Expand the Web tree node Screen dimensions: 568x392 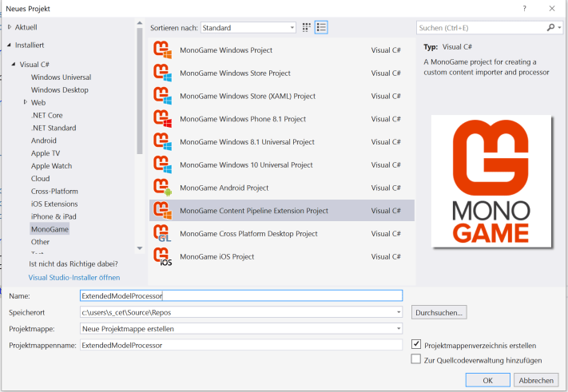coord(26,102)
